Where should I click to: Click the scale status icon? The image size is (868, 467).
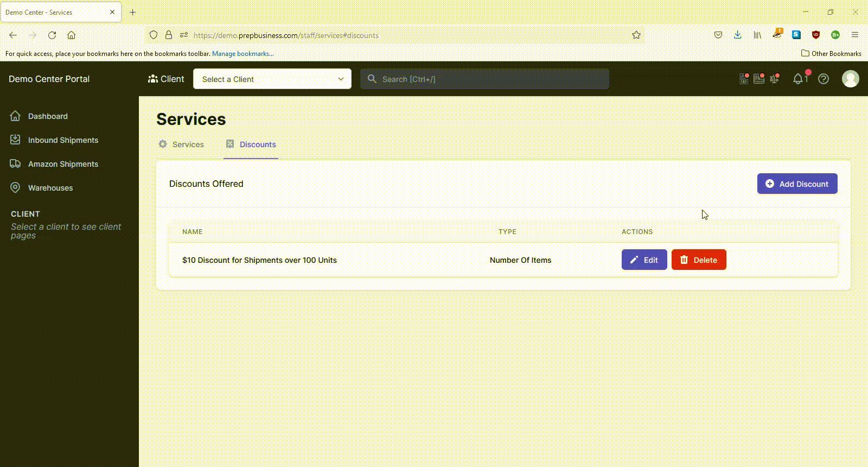(x=775, y=79)
